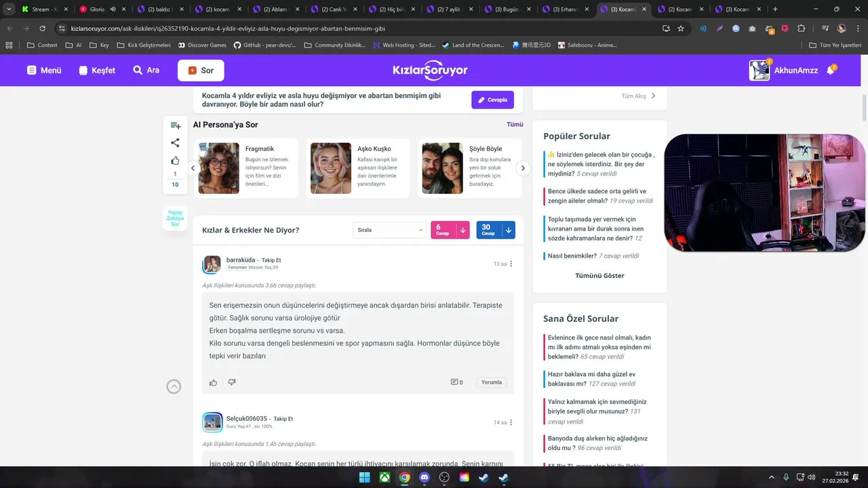Screen dimensions: 868x488
Task: Click the Yorumla button
Action: click(x=492, y=382)
